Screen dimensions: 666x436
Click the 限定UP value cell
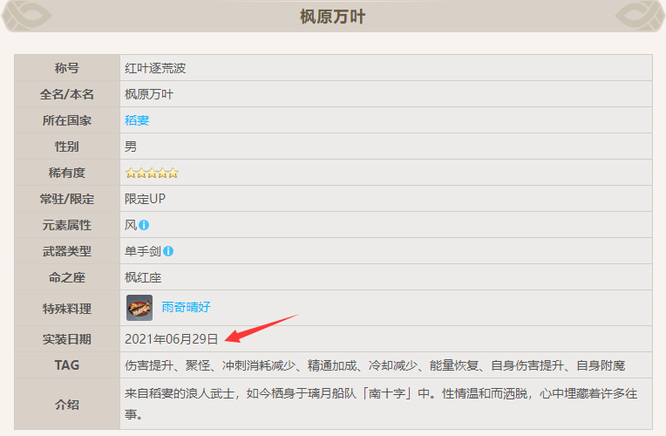(x=145, y=198)
